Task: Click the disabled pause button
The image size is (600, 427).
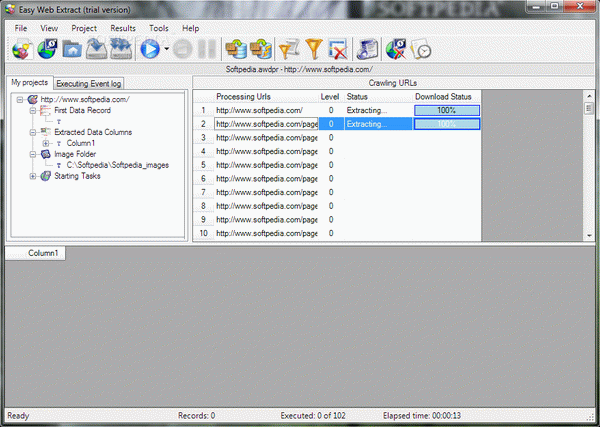Action: click(x=207, y=50)
